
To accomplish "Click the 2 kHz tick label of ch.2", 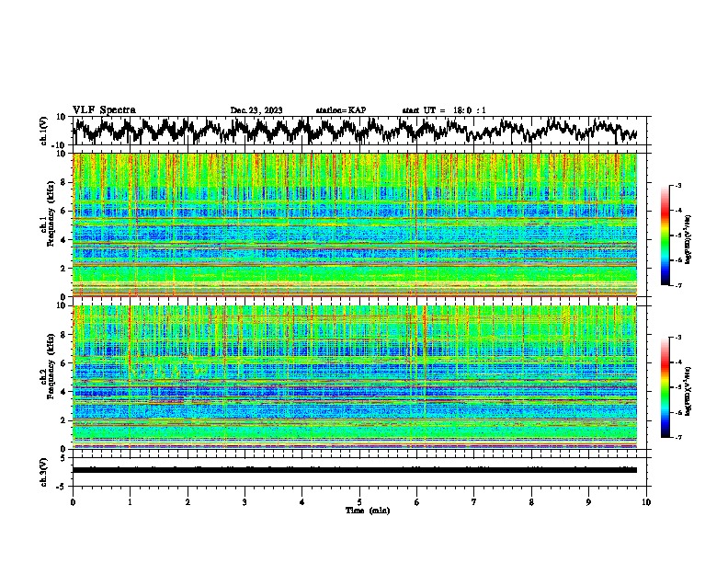I will pyautogui.click(x=64, y=420).
